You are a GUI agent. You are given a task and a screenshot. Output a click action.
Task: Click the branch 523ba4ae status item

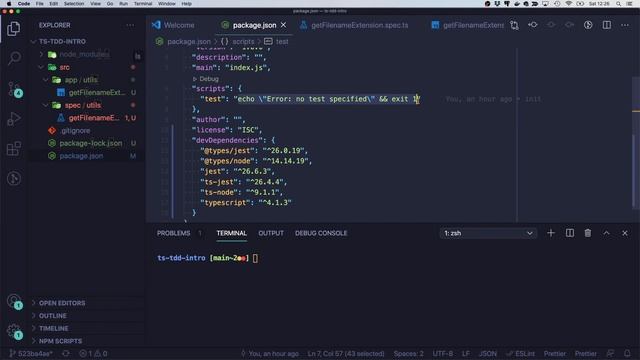(x=31, y=353)
